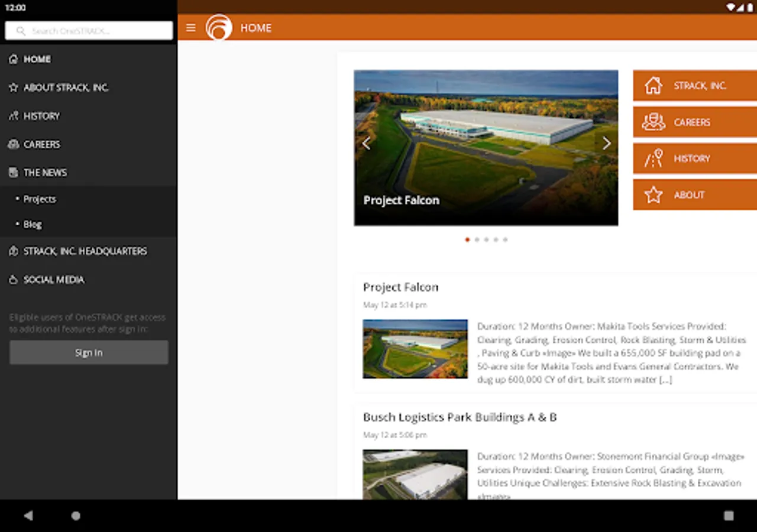Click the Careers icon in sidebar
Screen dimensions: 757x532
point(14,144)
